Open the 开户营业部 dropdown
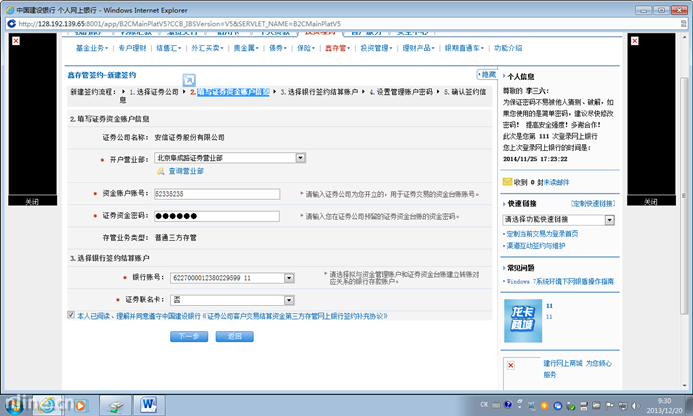The width and height of the screenshot is (693, 416). click(301, 158)
